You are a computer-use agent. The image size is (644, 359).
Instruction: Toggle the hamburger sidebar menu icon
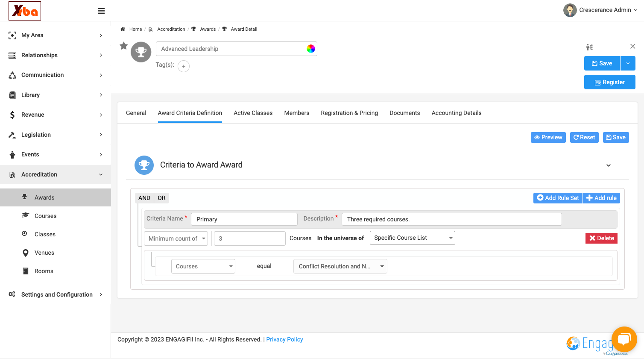point(101,11)
